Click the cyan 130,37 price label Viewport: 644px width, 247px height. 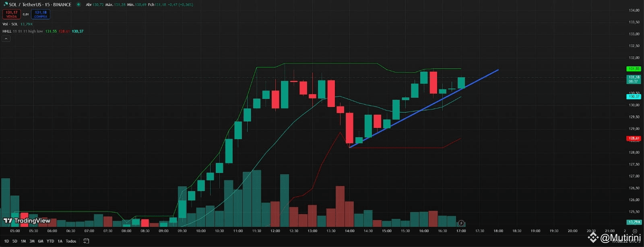pos(634,97)
